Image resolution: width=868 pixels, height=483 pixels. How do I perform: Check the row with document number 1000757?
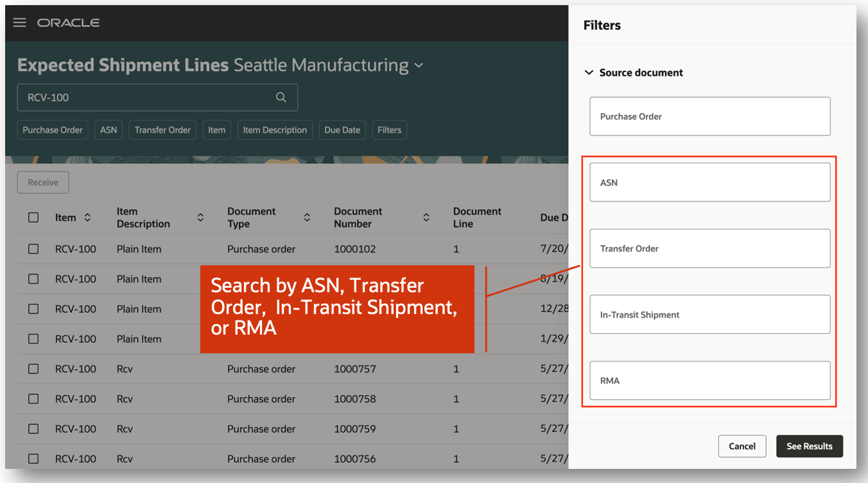click(x=33, y=369)
